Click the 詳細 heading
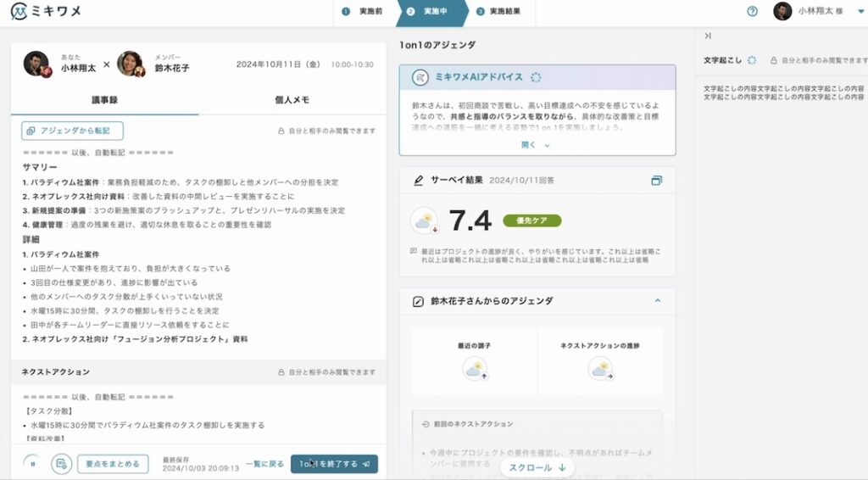This screenshot has width=868, height=480. click(x=31, y=240)
